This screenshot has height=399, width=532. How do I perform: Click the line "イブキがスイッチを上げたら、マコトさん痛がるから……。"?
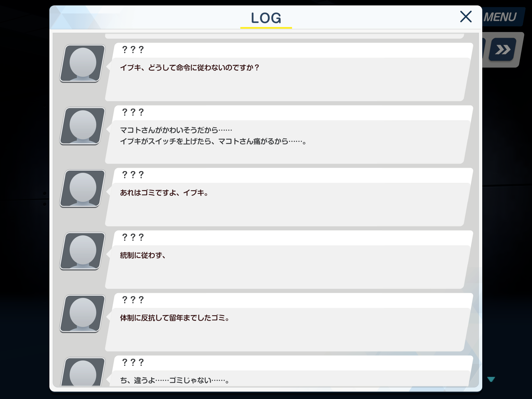coord(213,141)
